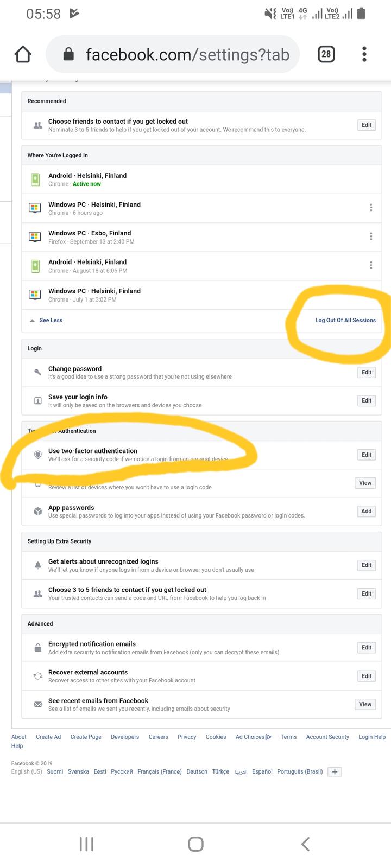Click the lock icon in address bar
391x868 pixels.
point(68,54)
